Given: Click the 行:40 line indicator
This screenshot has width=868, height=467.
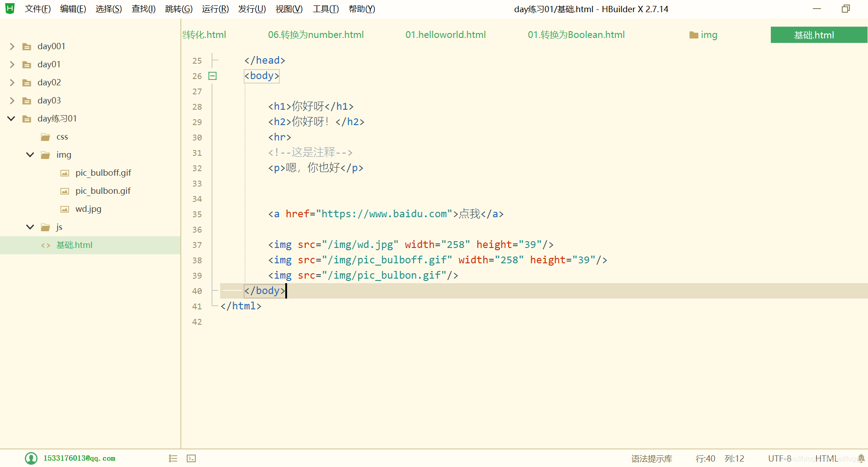Looking at the screenshot, I should (x=705, y=458).
